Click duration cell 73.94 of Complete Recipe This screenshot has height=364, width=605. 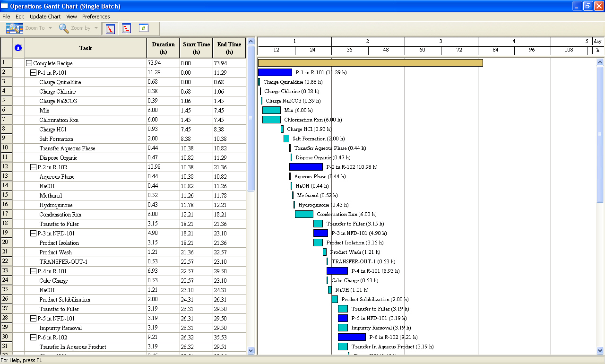pos(163,63)
